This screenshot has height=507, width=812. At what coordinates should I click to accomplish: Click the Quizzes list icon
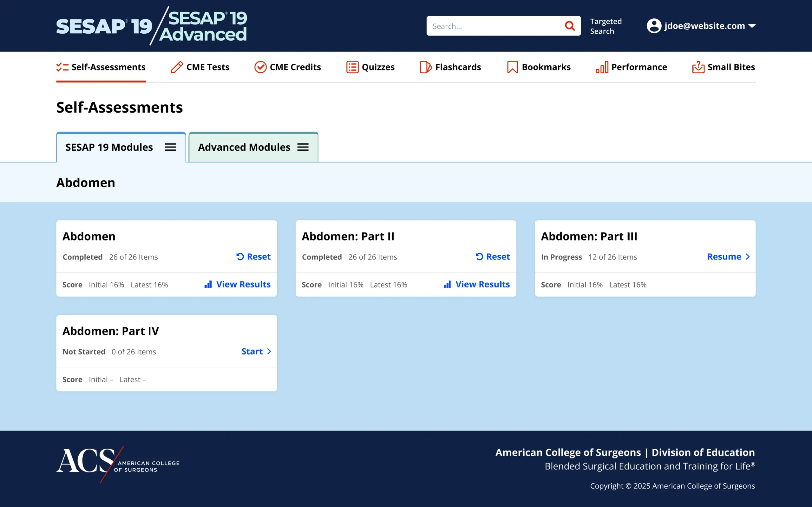(x=352, y=67)
